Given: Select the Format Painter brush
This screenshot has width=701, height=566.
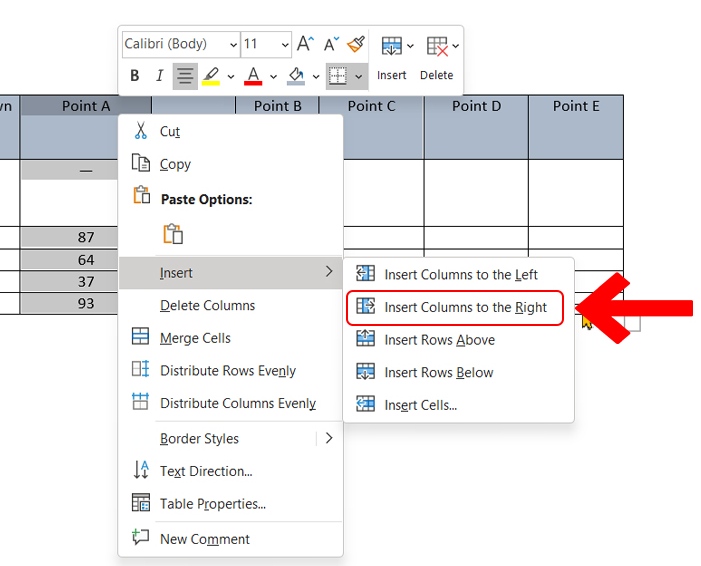Looking at the screenshot, I should [356, 44].
